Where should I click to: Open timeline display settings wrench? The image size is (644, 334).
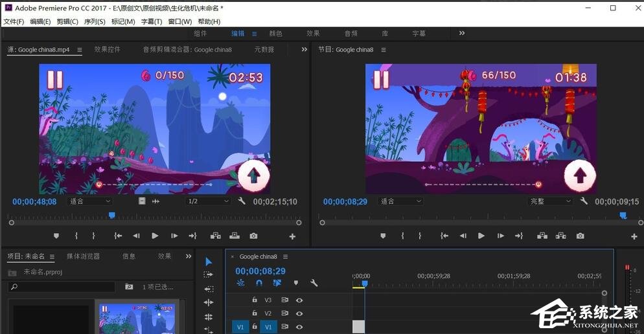tap(314, 283)
